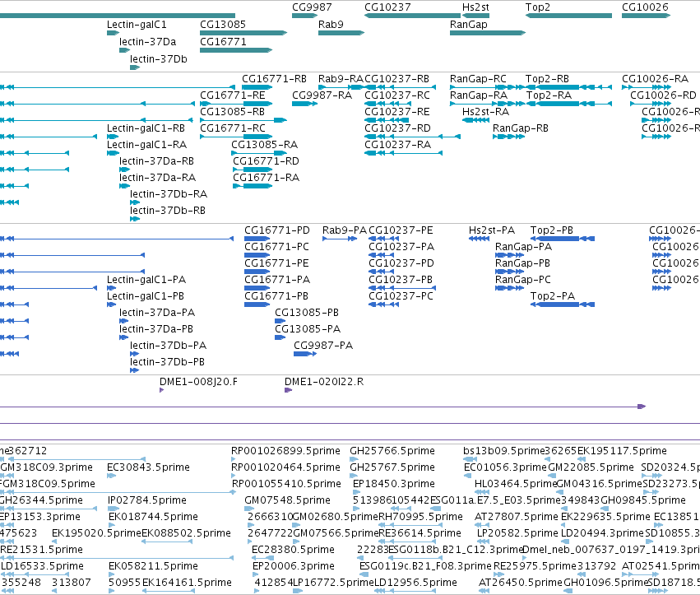700x595 pixels.
Task: Select transcript Hs2st-RA label
Action: [x=485, y=112]
